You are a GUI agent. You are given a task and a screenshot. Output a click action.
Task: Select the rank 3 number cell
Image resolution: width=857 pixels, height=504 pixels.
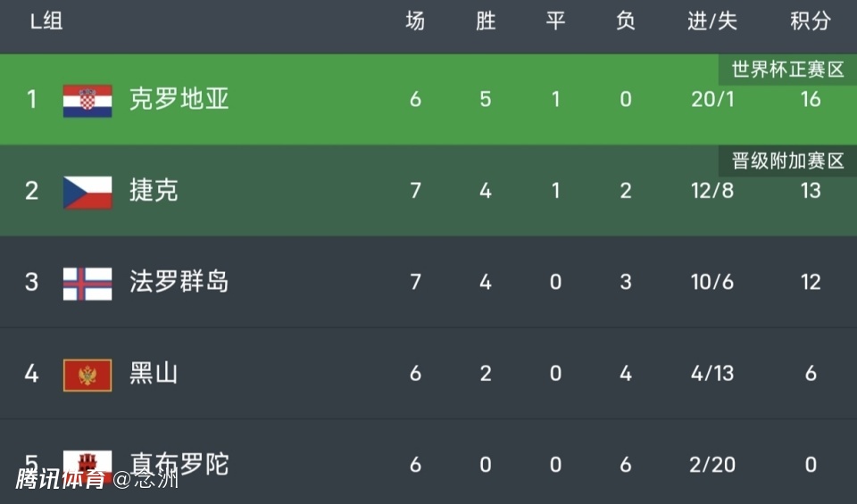pos(32,283)
